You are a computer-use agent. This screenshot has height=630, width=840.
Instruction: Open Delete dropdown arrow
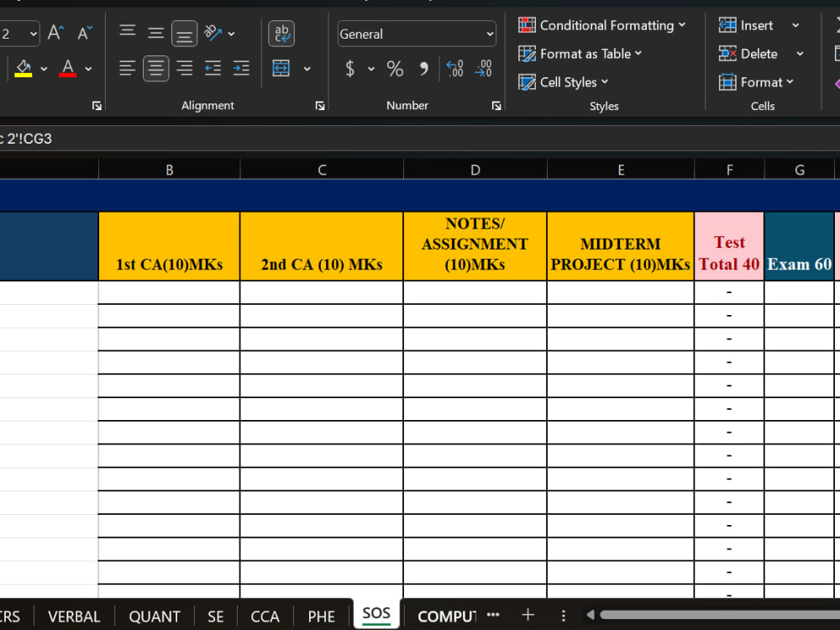800,54
